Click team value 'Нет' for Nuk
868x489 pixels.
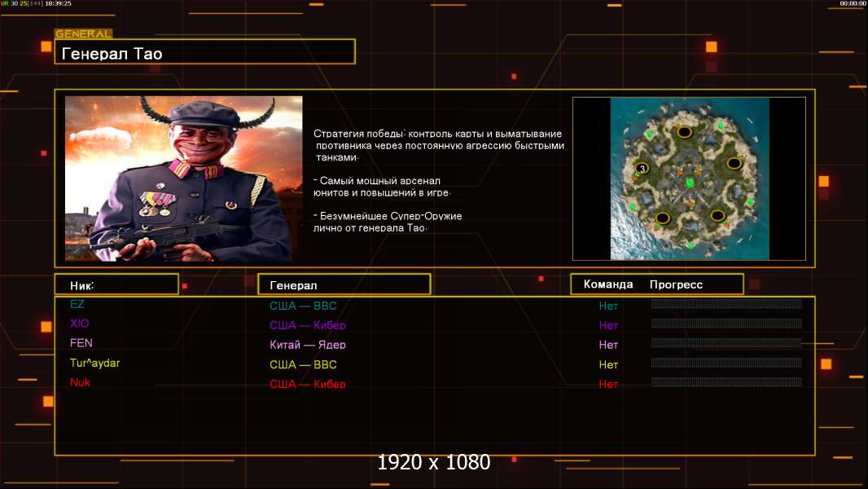tap(608, 384)
